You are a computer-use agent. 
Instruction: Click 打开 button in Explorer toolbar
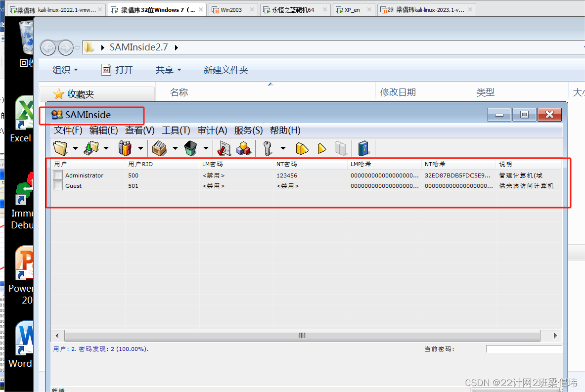click(x=117, y=70)
